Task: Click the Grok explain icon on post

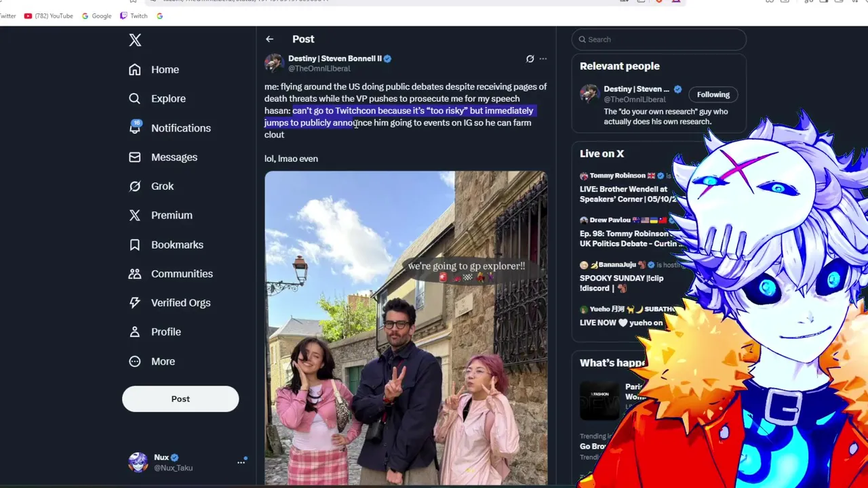Action: point(530,59)
